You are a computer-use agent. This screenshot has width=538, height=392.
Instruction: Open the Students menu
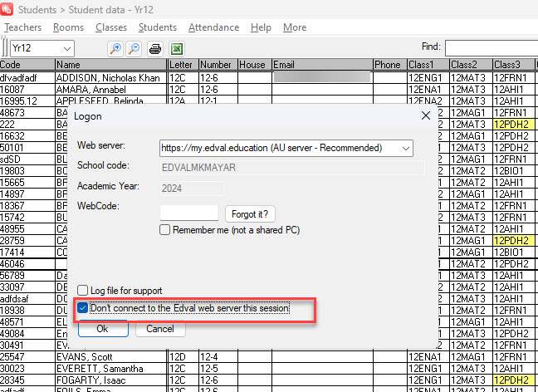158,27
